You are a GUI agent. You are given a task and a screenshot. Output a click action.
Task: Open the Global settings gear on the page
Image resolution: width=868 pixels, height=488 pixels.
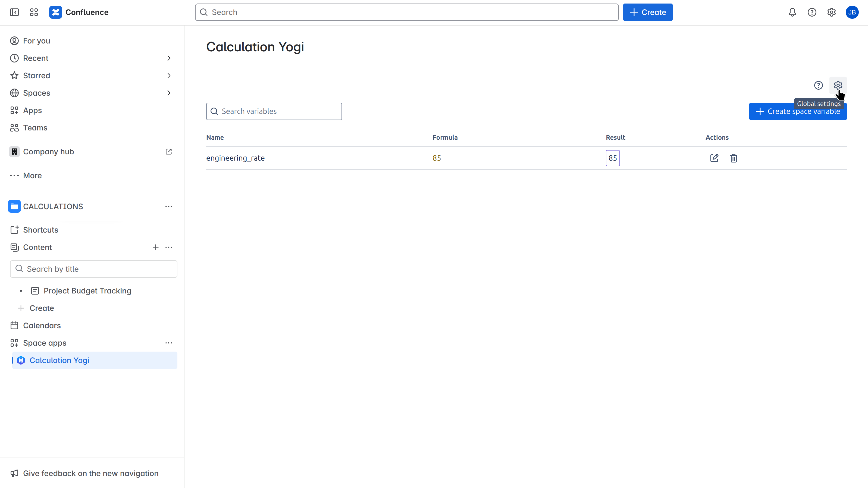coord(838,85)
